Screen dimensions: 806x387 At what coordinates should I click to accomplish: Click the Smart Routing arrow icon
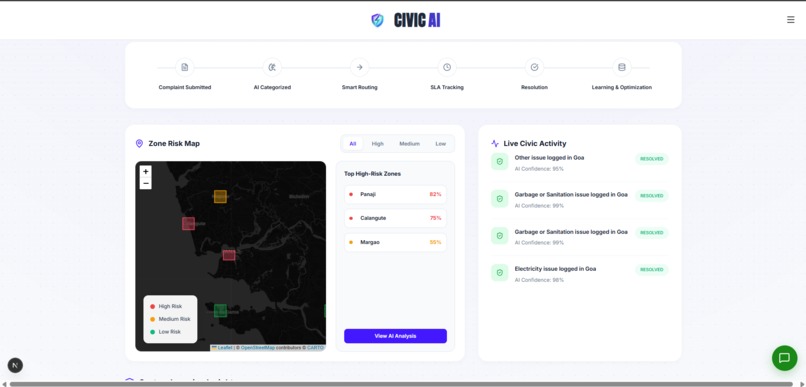click(359, 67)
